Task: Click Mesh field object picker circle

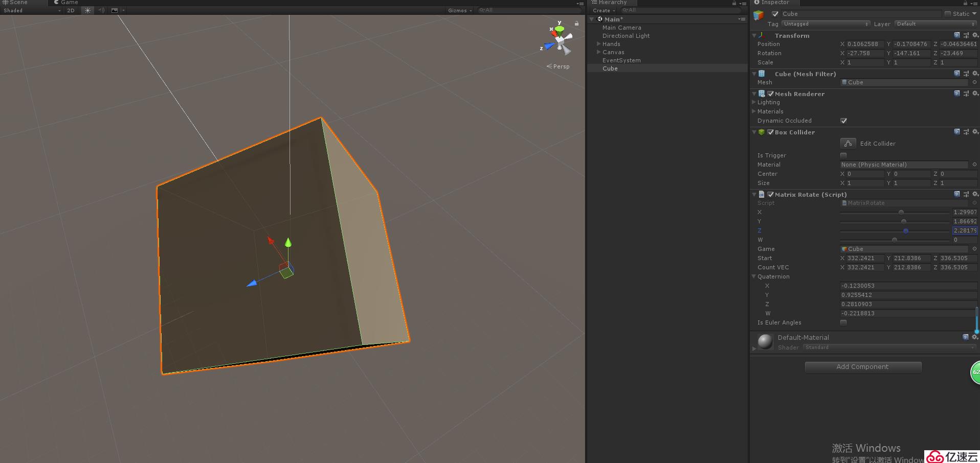Action: click(974, 82)
